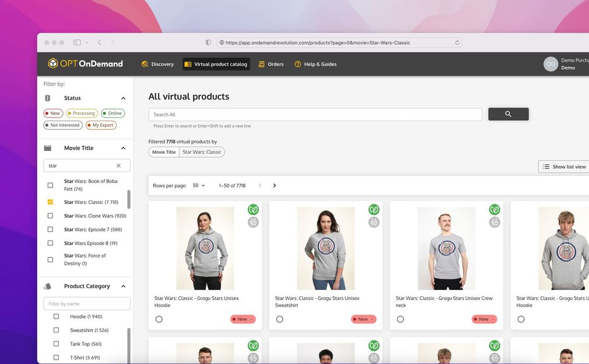This screenshot has width=589, height=364.
Task: Go to the Discovery tab
Action: click(x=157, y=64)
